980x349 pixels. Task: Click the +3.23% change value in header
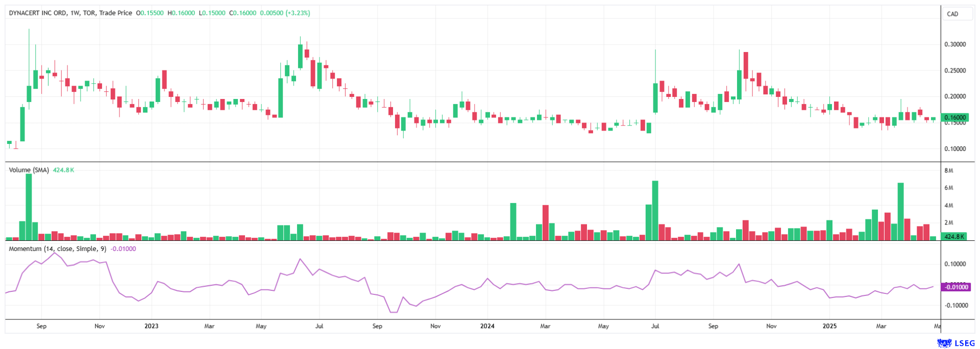(x=298, y=13)
